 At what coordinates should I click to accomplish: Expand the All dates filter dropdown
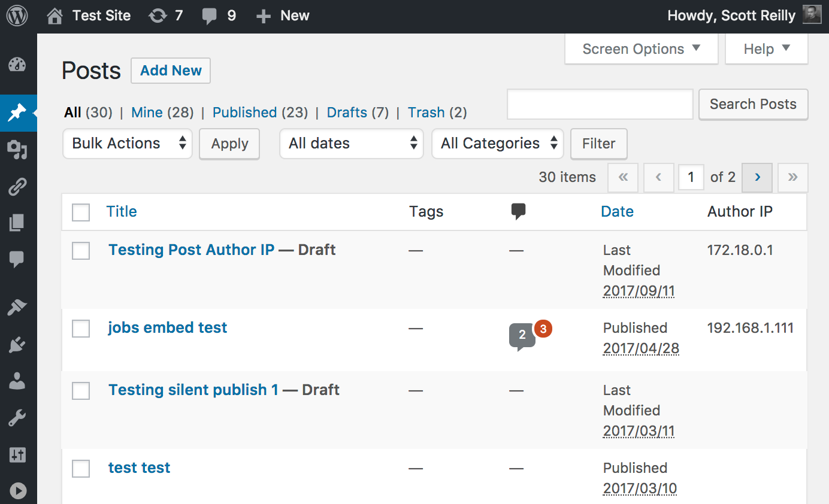352,144
